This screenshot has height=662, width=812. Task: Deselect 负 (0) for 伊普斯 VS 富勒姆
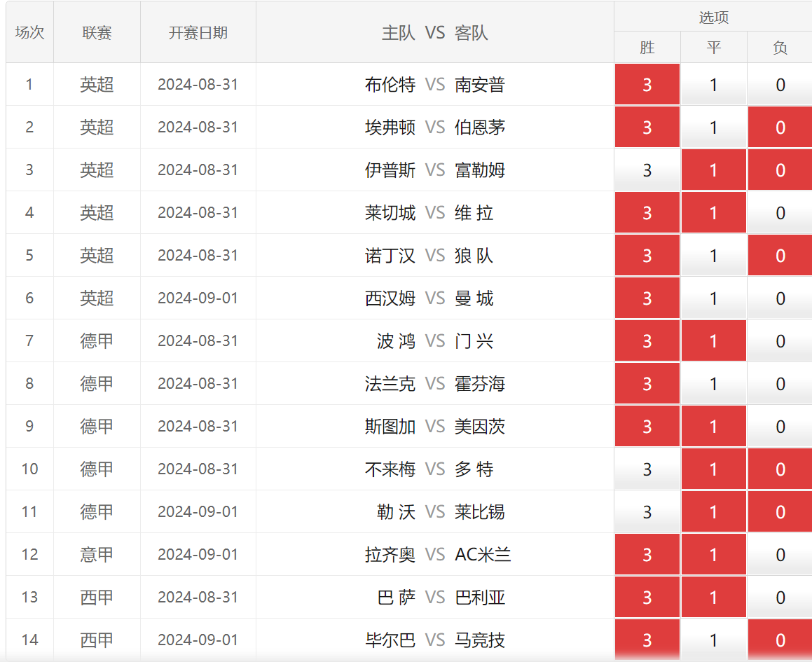780,170
